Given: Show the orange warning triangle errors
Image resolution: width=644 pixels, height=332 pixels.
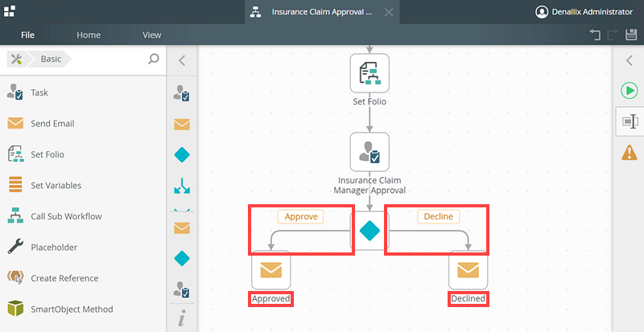Looking at the screenshot, I should [630, 153].
